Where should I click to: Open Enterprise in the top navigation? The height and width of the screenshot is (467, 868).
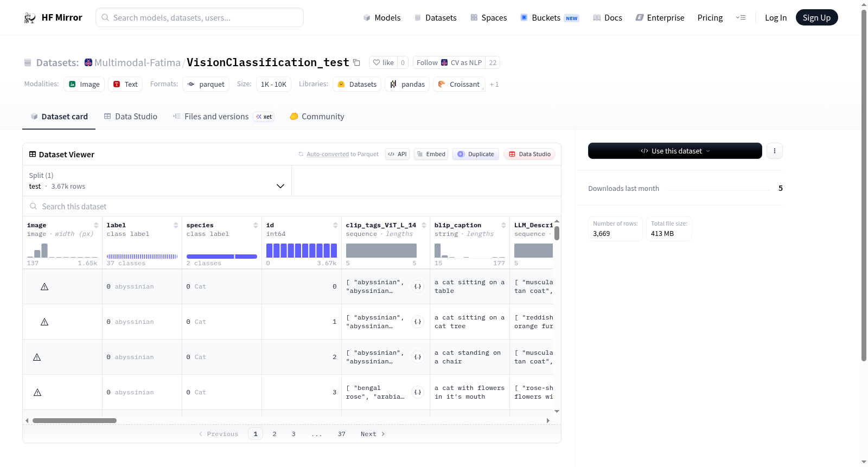pyautogui.click(x=660, y=18)
